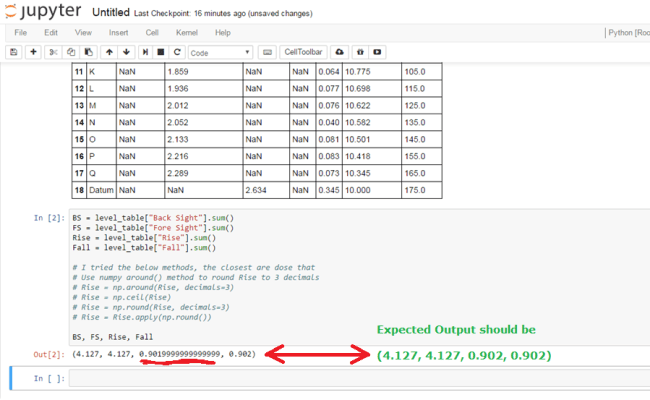Click the code line BS = level_table["Back Sight"].sum()
The width and height of the screenshot is (650, 400).
pos(153,218)
